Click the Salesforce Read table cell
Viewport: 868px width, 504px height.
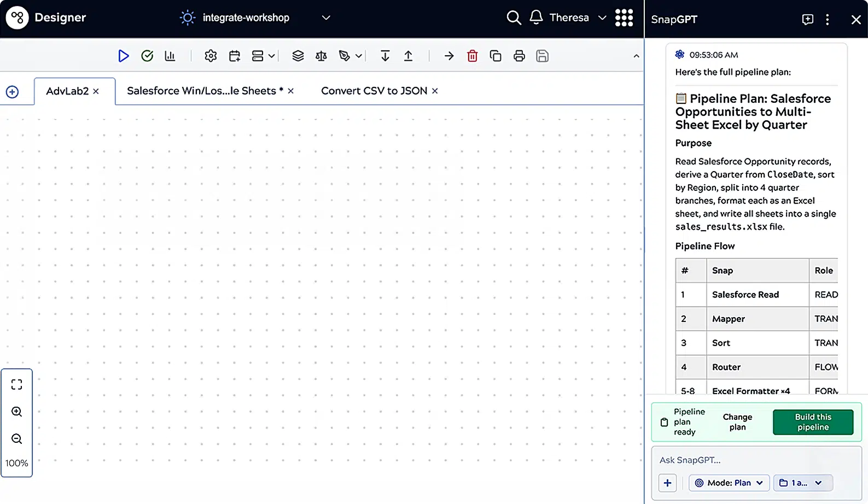[758, 295]
